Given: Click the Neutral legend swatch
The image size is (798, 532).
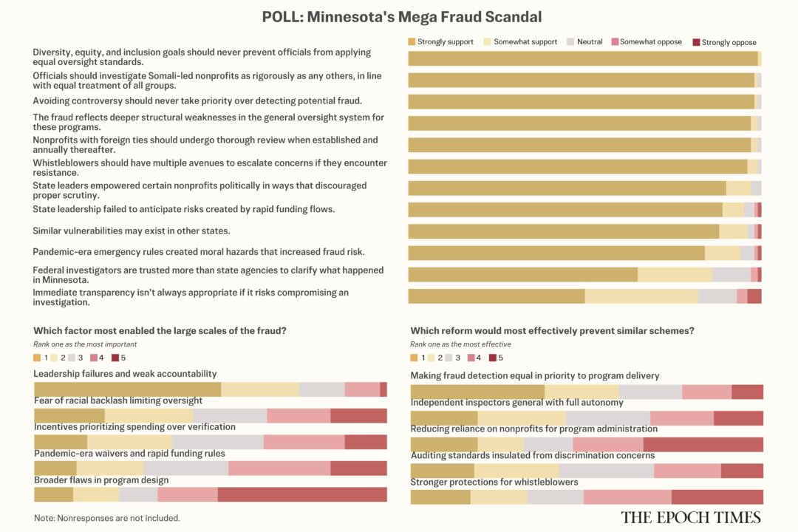Looking at the screenshot, I should tap(570, 42).
